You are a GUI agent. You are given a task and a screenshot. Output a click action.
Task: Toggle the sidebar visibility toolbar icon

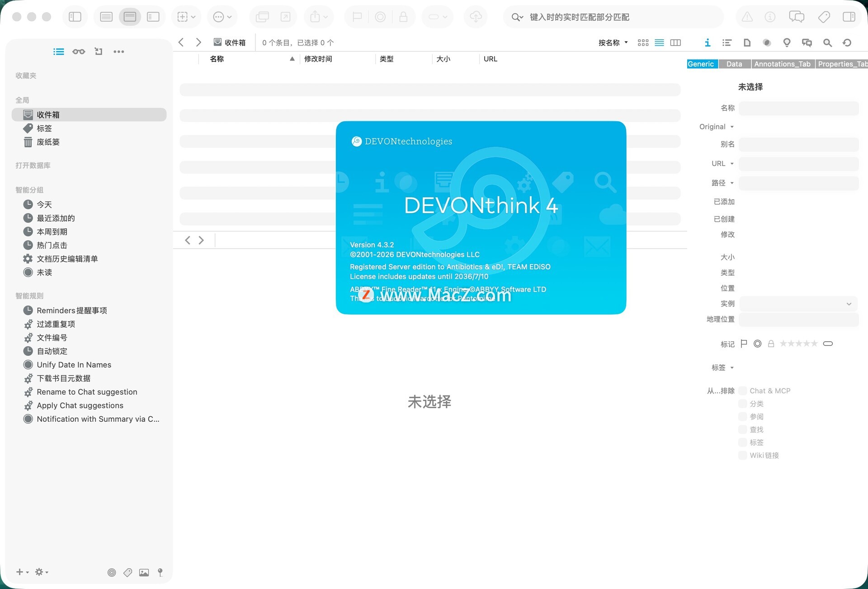[x=75, y=17]
